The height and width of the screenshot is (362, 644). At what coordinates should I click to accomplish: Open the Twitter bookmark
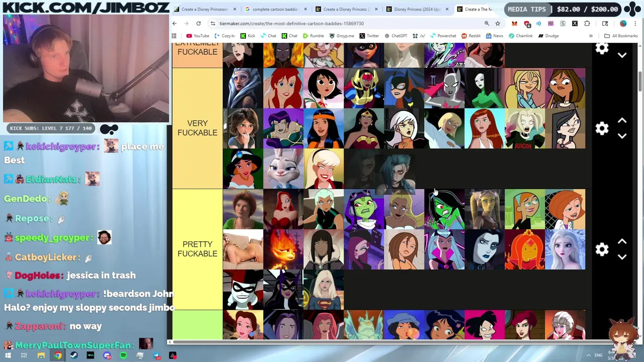(369, 36)
